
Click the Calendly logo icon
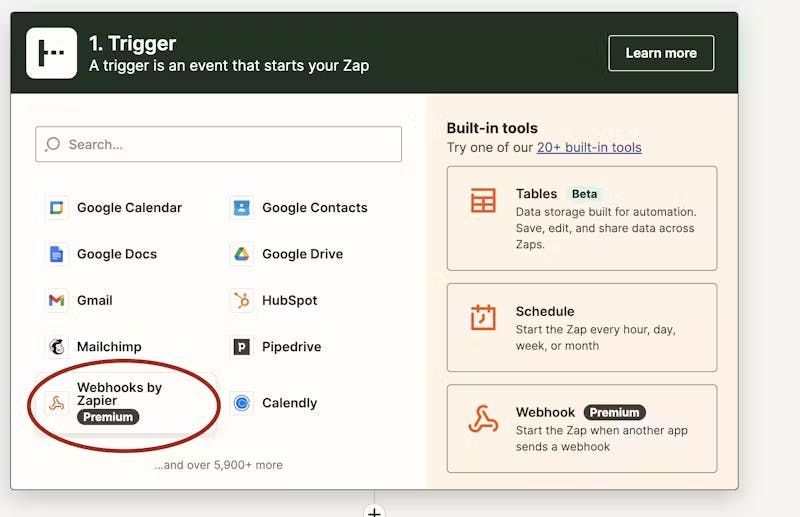click(x=241, y=403)
